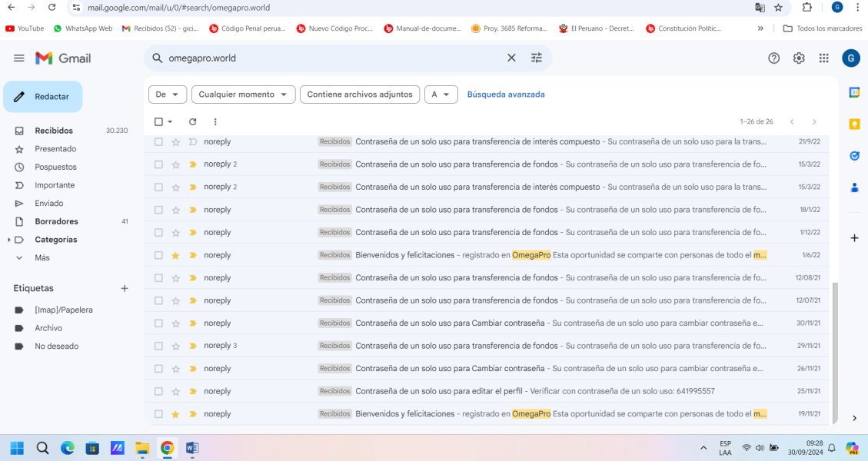Open the Cualquier momento date filter
The height and width of the screenshot is (461, 868).
click(x=243, y=95)
